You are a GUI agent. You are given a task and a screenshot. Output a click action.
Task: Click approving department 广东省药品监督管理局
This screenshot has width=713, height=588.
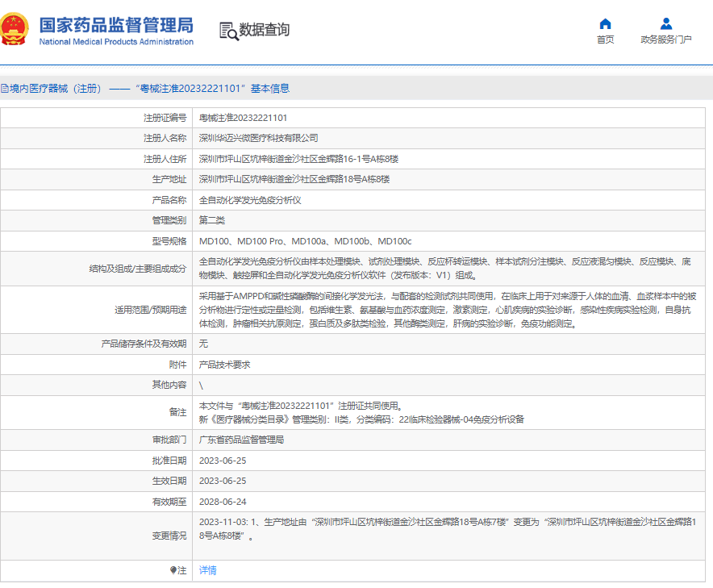point(241,440)
